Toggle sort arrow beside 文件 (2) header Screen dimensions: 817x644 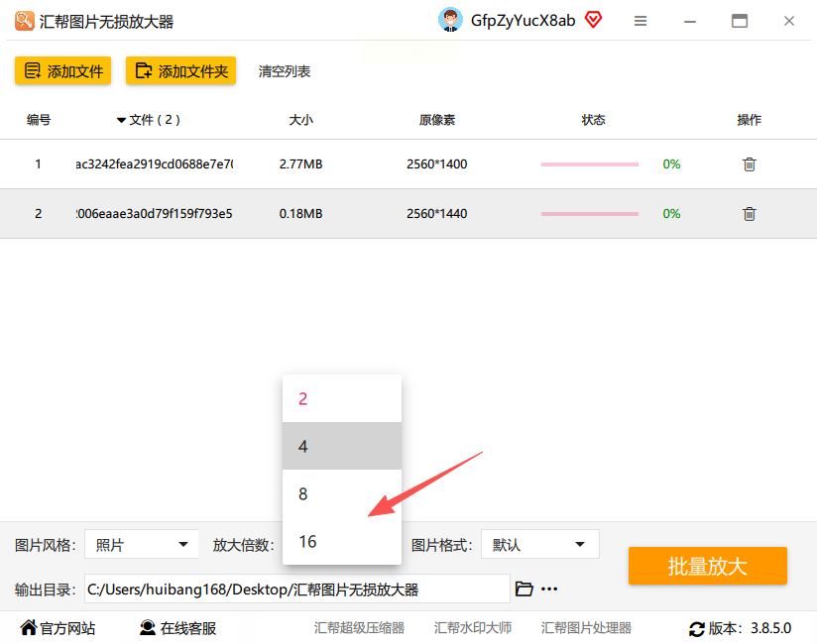(121, 120)
